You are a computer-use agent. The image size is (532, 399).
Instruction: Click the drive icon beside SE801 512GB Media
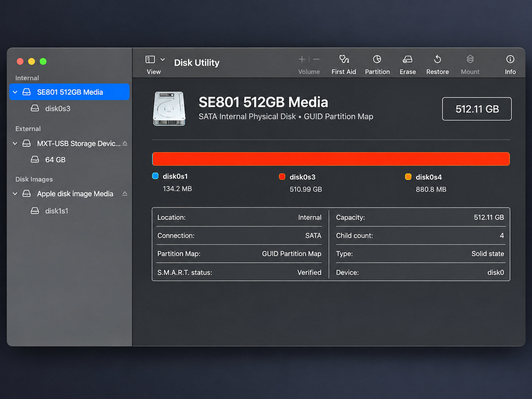pyautogui.click(x=27, y=92)
